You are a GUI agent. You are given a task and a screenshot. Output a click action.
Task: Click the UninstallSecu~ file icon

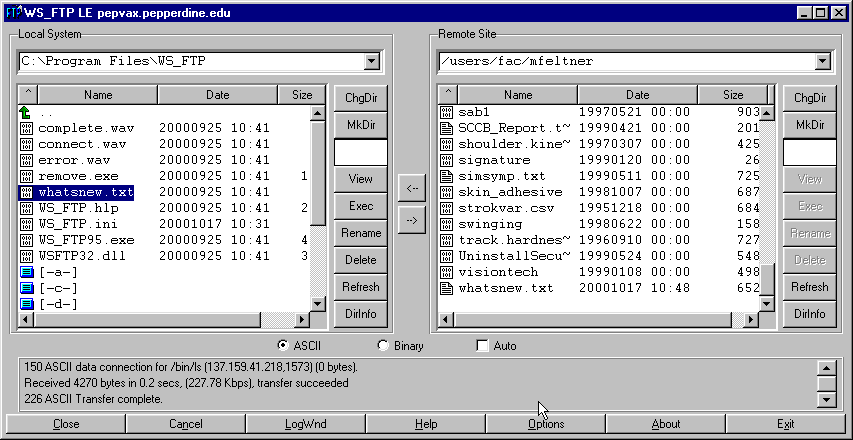click(x=446, y=256)
